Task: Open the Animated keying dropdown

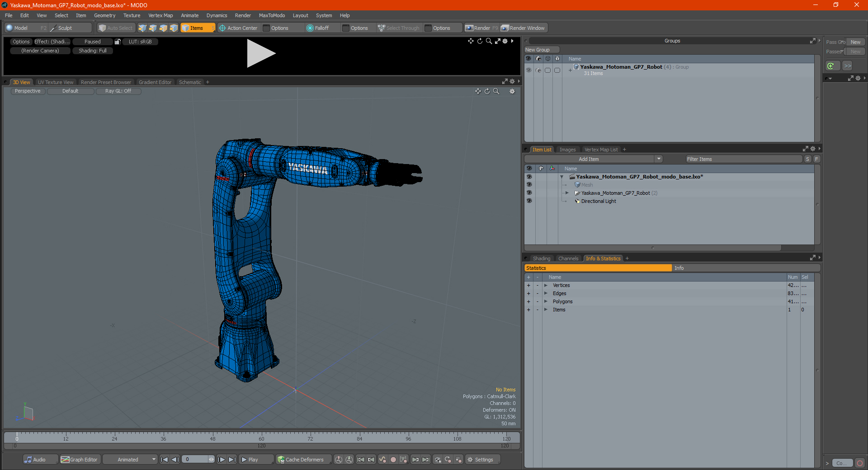Action: tap(130, 460)
